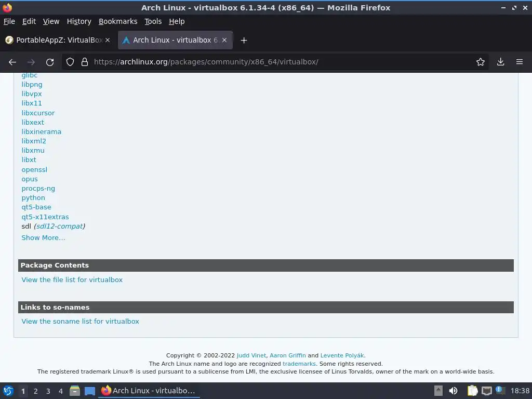Open the Tools menu
This screenshot has width=532, height=399.
coord(153,21)
